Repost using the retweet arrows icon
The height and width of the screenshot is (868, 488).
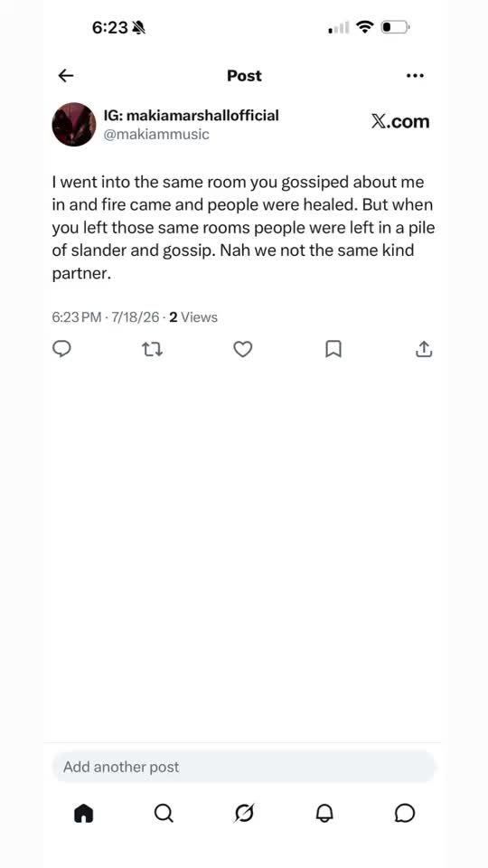coord(152,349)
